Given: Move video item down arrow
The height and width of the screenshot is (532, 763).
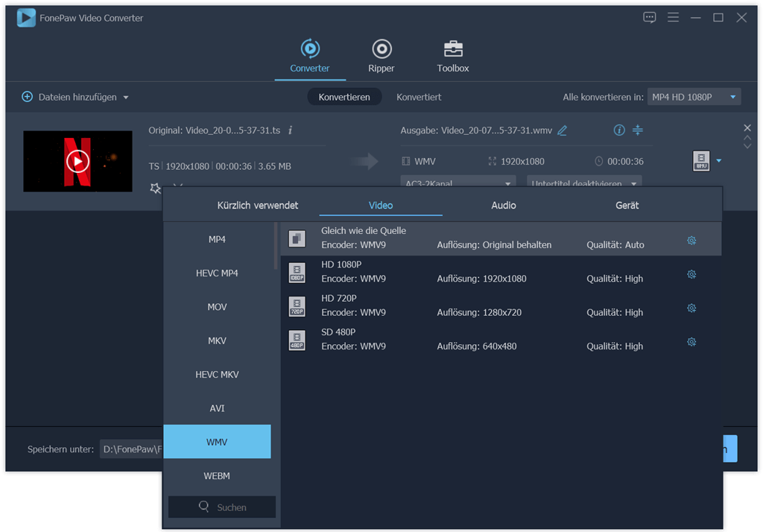Looking at the screenshot, I should point(747,146).
